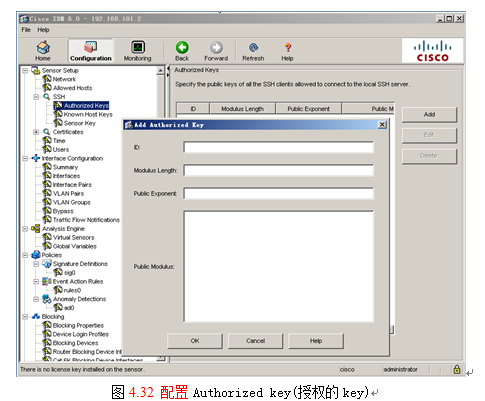Click the Analysis Engine icon
This screenshot has width=485, height=401.
pos(36,229)
